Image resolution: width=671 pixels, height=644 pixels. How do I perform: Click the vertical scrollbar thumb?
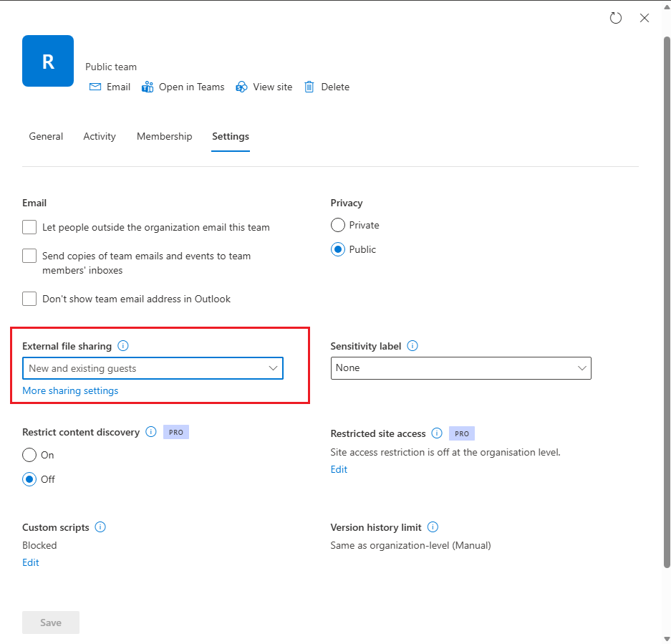[x=667, y=303]
